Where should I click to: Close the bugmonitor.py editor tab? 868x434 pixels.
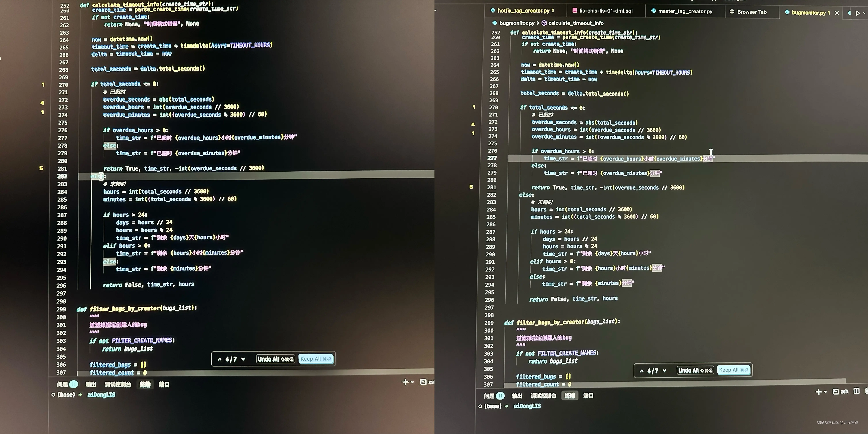tap(837, 13)
